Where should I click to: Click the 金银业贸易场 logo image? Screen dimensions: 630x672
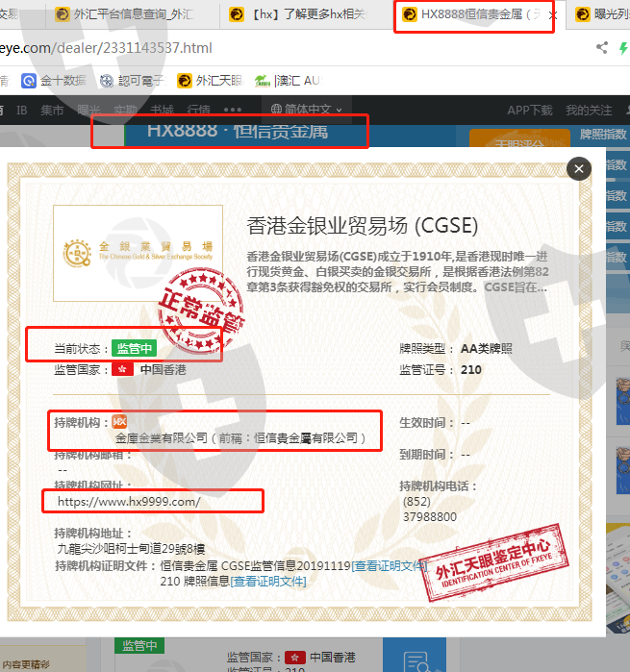[138, 253]
